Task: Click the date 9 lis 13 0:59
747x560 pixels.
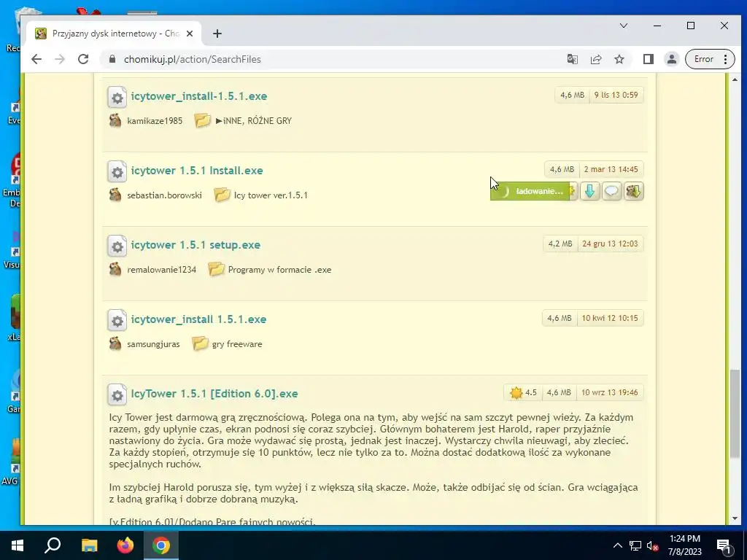Action: tap(616, 95)
